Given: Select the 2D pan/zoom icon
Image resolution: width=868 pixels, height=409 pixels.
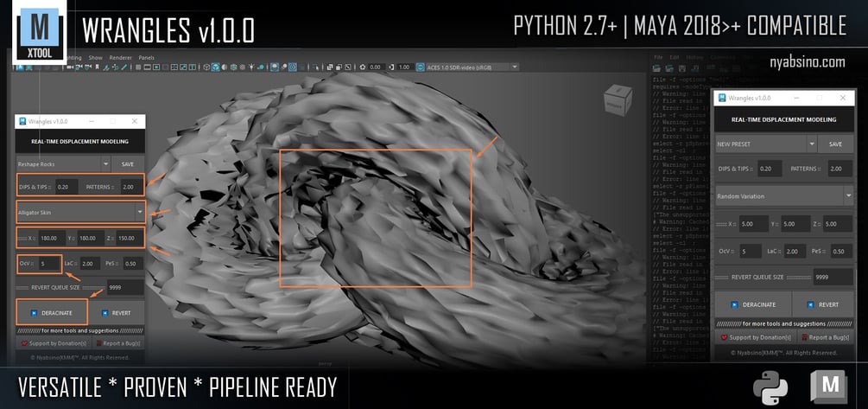Looking at the screenshot, I should 115,67.
